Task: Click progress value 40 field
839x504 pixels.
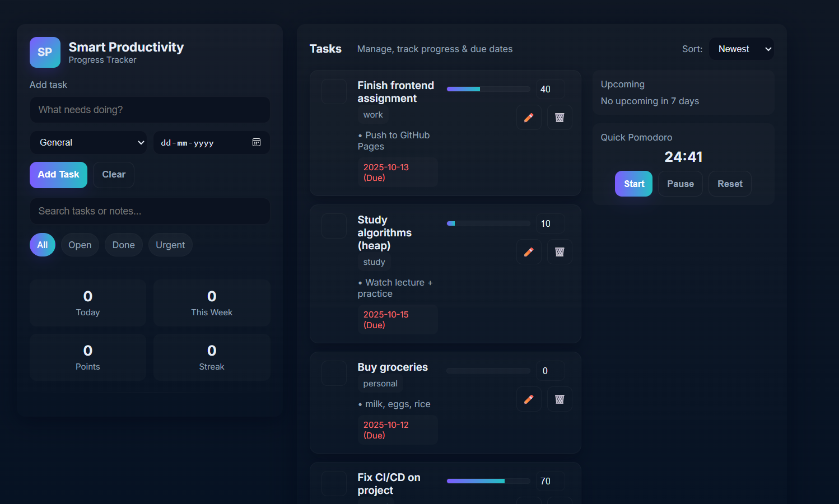Action: click(550, 89)
